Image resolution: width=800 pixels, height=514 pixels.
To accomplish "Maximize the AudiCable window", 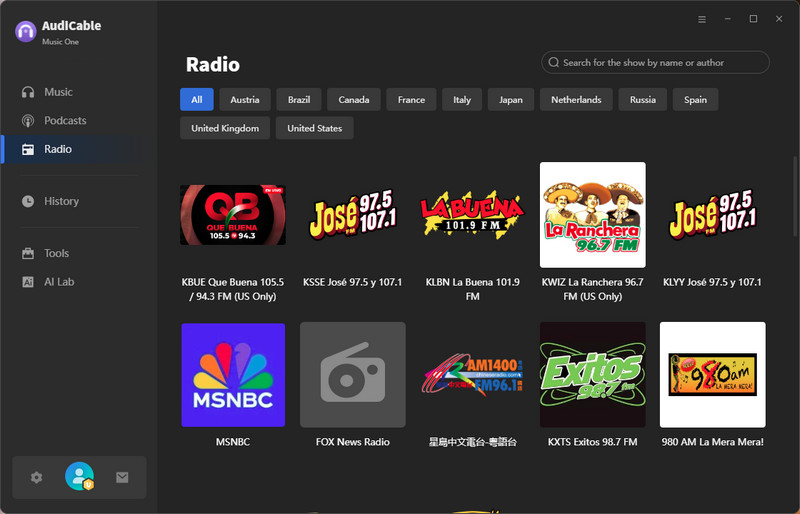I will pyautogui.click(x=753, y=19).
